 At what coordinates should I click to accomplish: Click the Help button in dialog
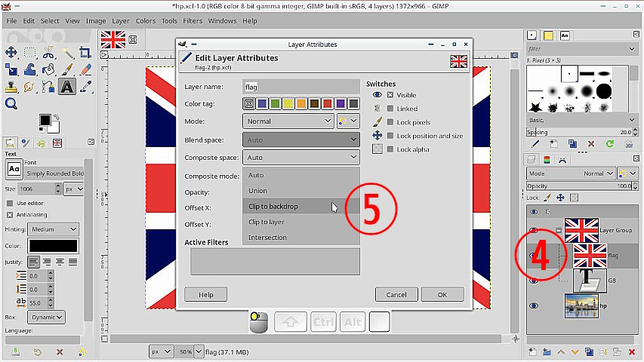pos(206,295)
